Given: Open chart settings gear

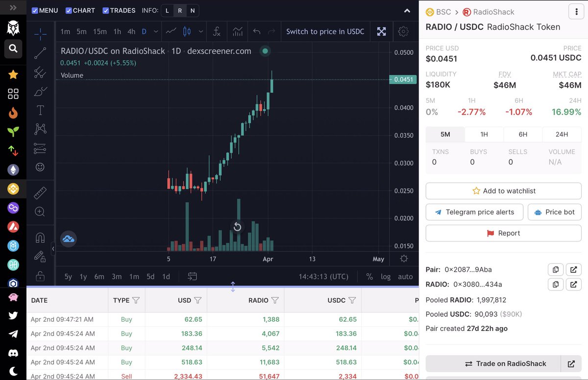Looking at the screenshot, I should 403,31.
